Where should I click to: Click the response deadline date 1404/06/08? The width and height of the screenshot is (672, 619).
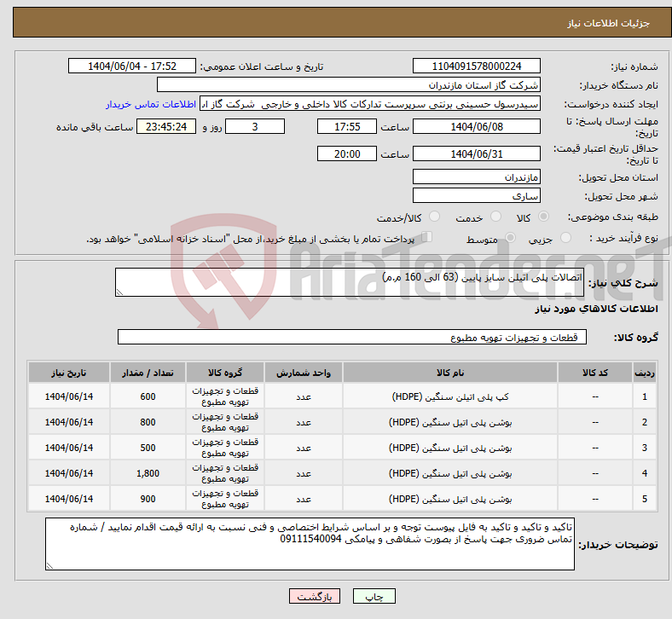click(x=477, y=127)
